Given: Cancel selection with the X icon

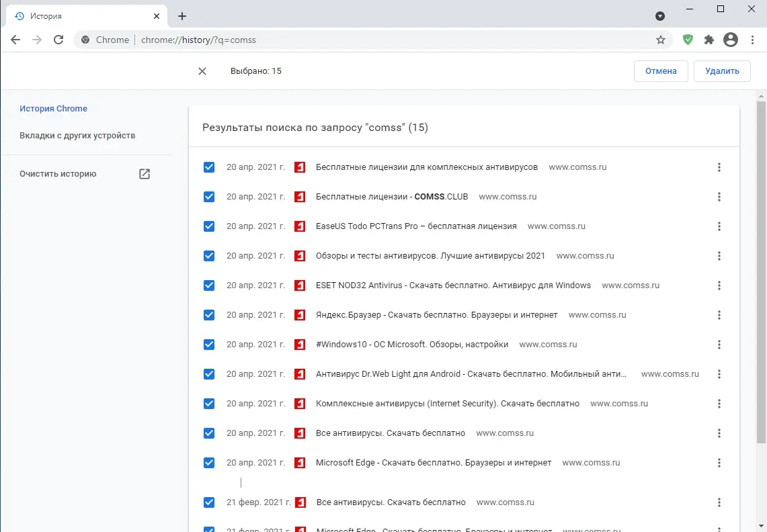Looking at the screenshot, I should (202, 71).
